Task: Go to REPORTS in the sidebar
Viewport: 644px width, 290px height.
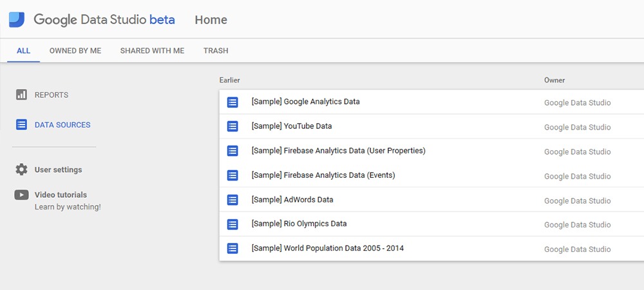Action: click(x=52, y=95)
